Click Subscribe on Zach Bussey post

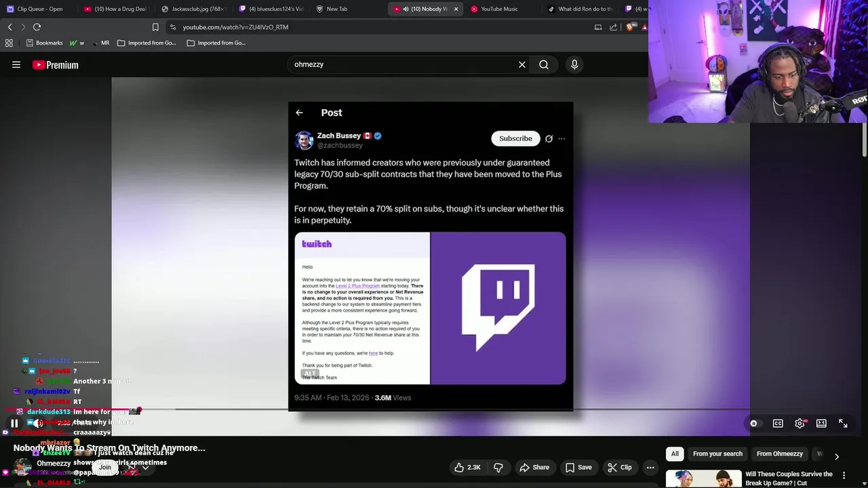(x=515, y=138)
